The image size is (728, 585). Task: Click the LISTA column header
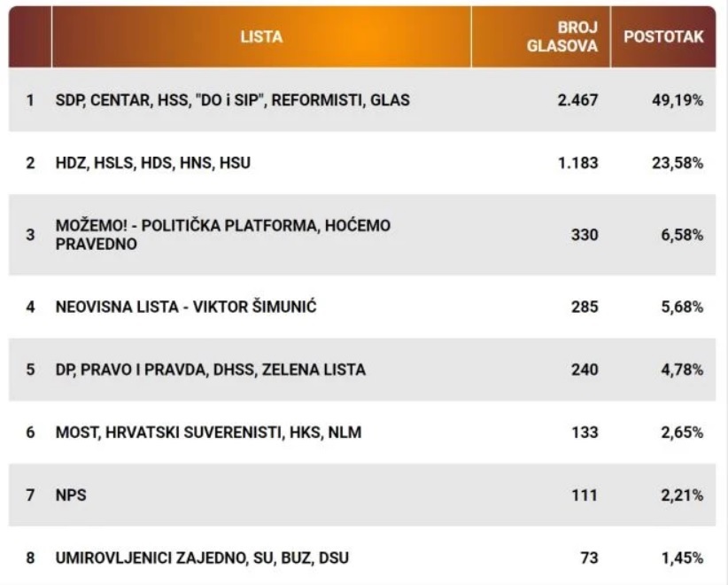coord(261,37)
